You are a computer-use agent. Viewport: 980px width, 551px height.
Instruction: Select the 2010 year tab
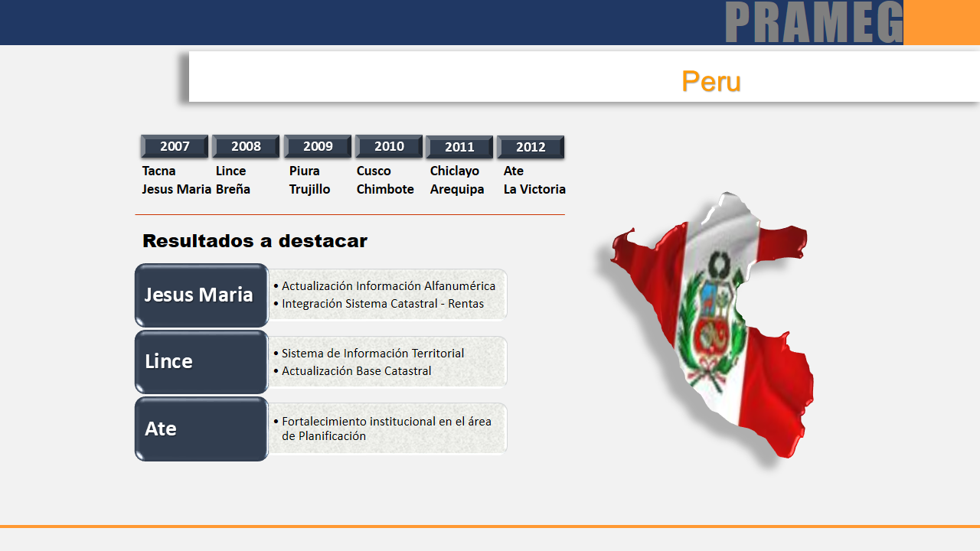tap(389, 146)
